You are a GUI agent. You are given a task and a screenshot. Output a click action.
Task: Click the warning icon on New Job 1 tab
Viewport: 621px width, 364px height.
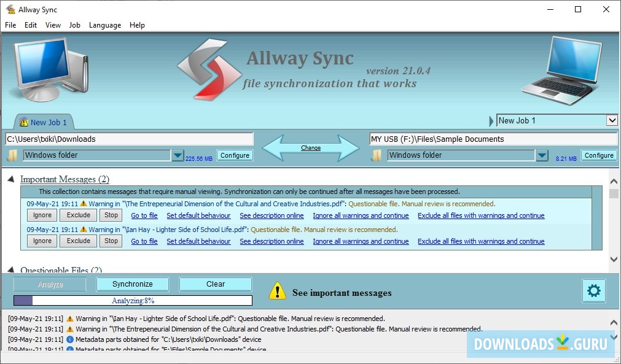24,122
